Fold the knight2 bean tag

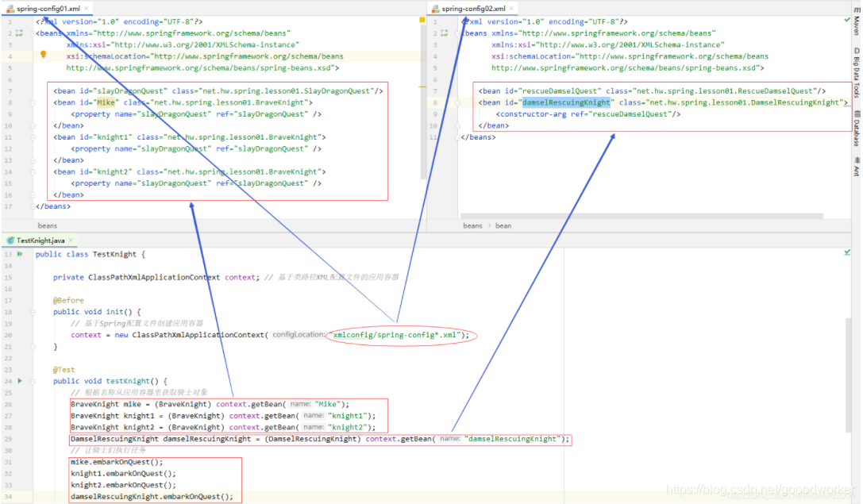tap(33, 172)
